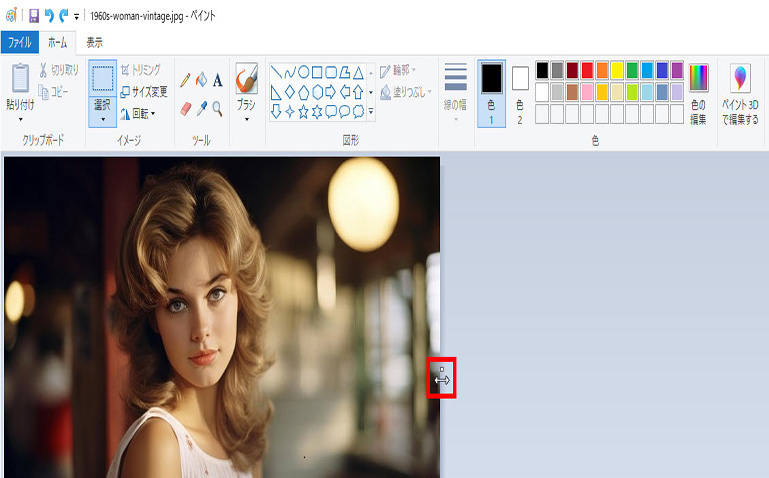
Task: Choose the Fill bucket tool
Action: coord(201,79)
